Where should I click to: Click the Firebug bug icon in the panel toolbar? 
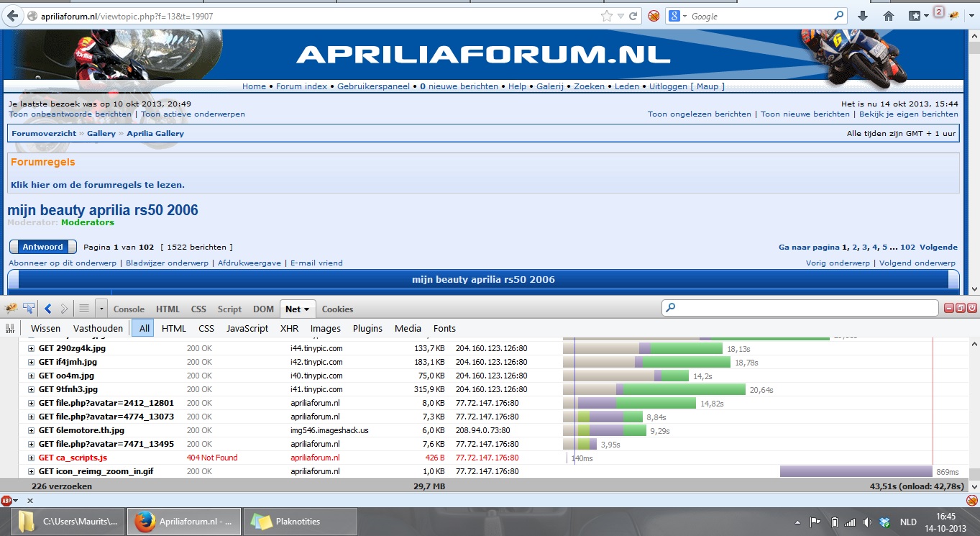point(11,309)
